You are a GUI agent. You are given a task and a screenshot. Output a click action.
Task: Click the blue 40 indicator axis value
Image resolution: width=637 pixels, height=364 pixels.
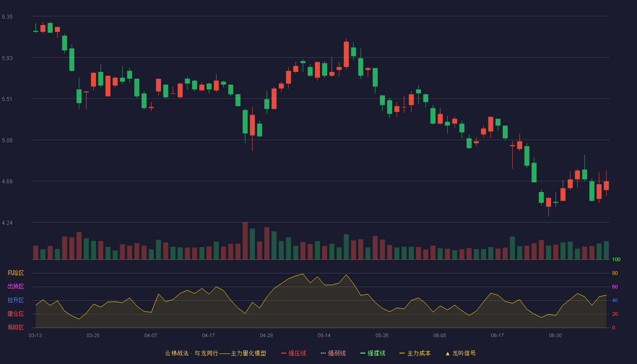point(615,300)
